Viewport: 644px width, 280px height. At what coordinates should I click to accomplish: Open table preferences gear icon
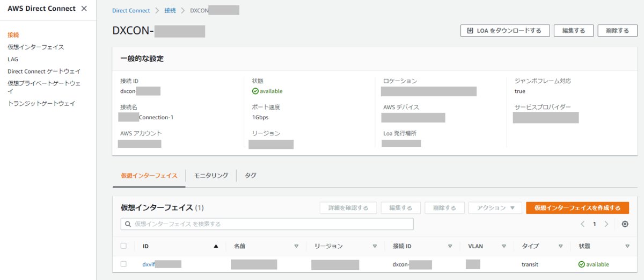[625, 224]
